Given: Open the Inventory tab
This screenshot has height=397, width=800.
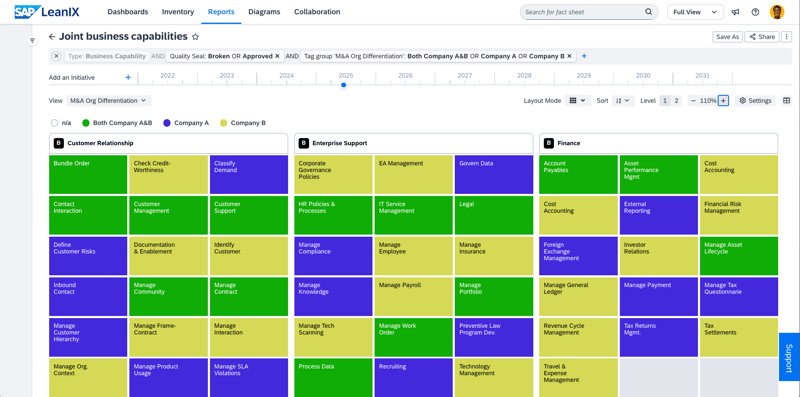Looking at the screenshot, I should click(178, 12).
